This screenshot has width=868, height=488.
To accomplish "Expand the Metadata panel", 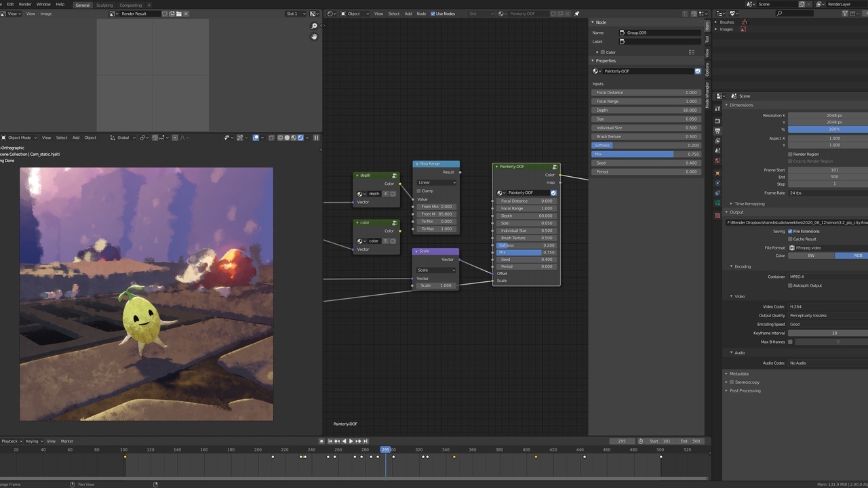I will [x=738, y=373].
